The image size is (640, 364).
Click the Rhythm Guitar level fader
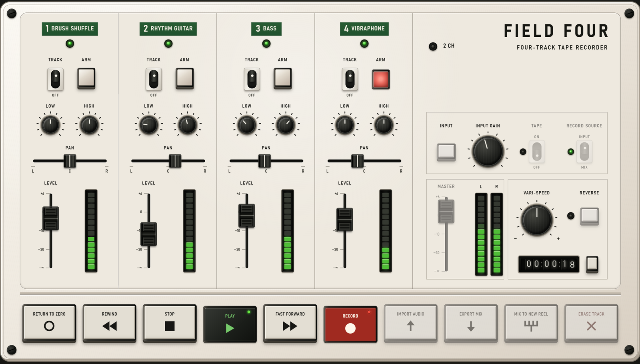click(149, 234)
